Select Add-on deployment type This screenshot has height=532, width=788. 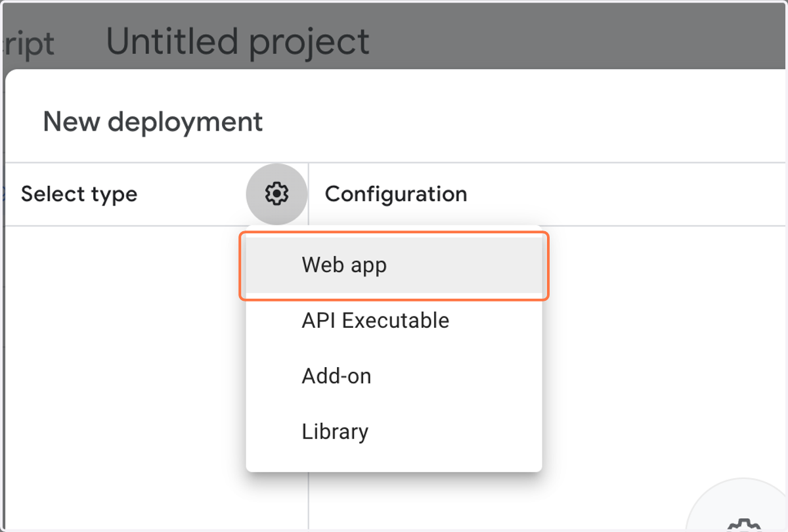pyautogui.click(x=394, y=376)
